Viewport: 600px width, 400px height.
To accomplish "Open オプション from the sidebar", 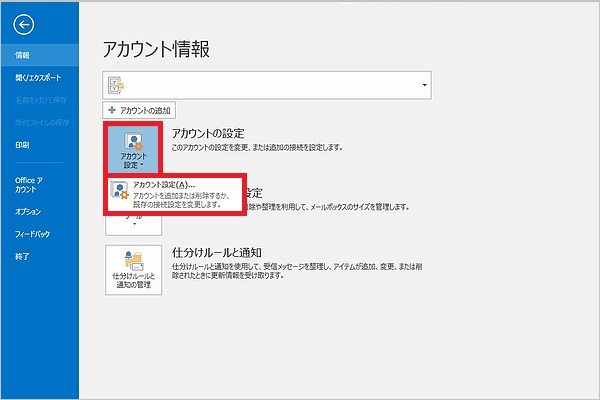I will tap(28, 212).
